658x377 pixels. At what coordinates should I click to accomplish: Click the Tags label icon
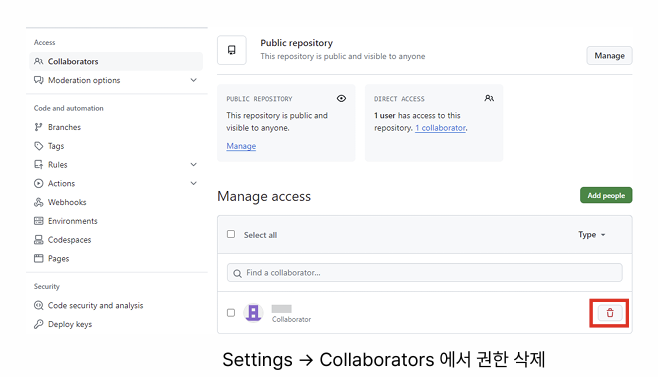(39, 146)
